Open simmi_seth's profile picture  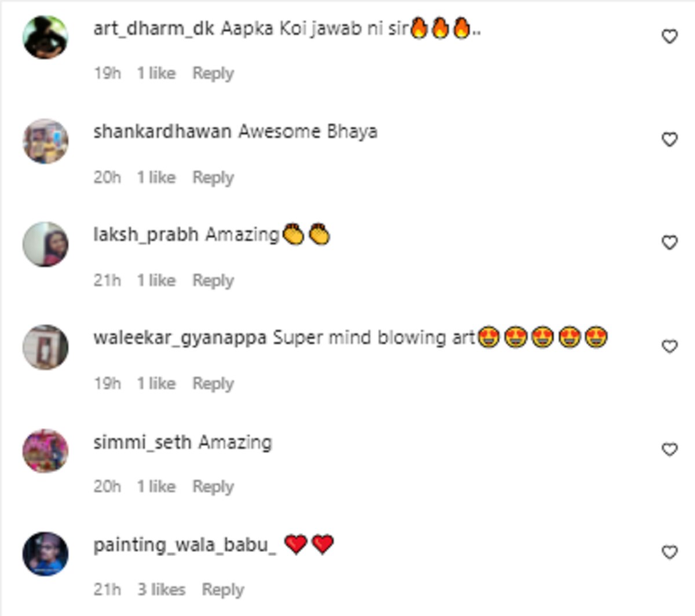pyautogui.click(x=45, y=450)
